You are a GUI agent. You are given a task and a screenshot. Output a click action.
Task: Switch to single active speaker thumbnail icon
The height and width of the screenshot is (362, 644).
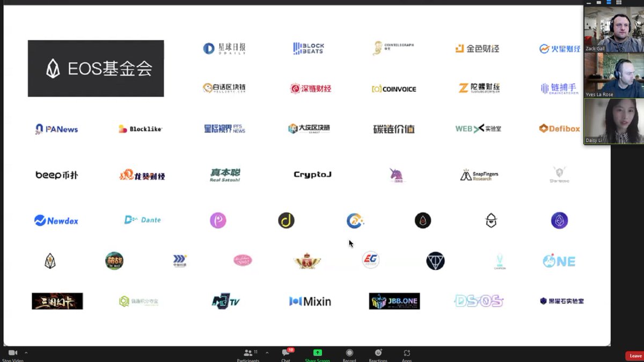[599, 3]
